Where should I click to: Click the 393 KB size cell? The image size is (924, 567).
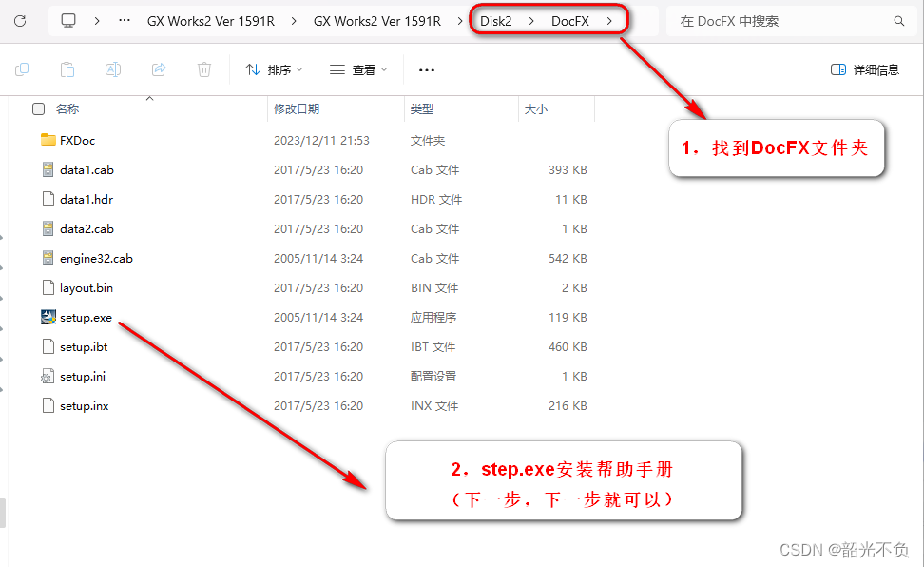point(568,170)
